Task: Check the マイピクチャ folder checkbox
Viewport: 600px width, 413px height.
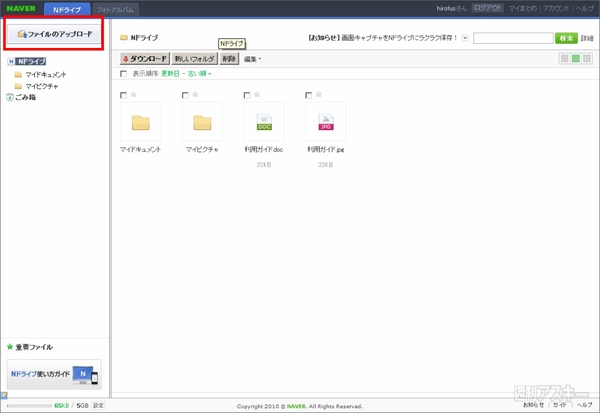Action: coord(185,95)
